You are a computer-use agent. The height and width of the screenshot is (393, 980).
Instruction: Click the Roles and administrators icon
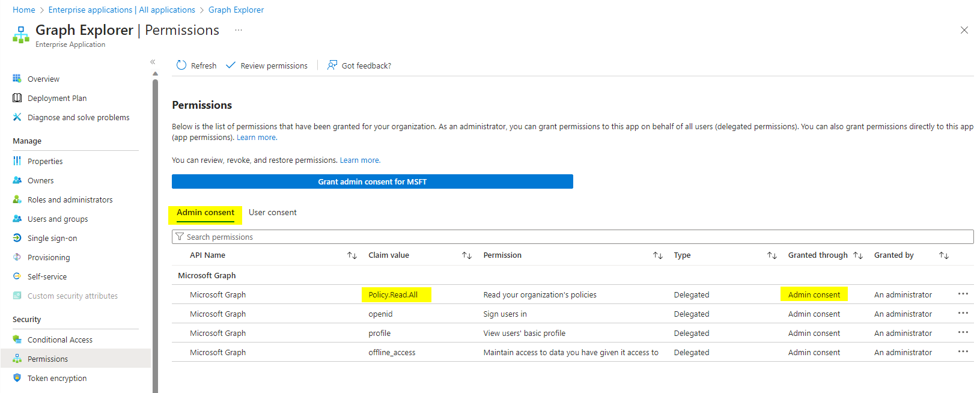[17, 200]
